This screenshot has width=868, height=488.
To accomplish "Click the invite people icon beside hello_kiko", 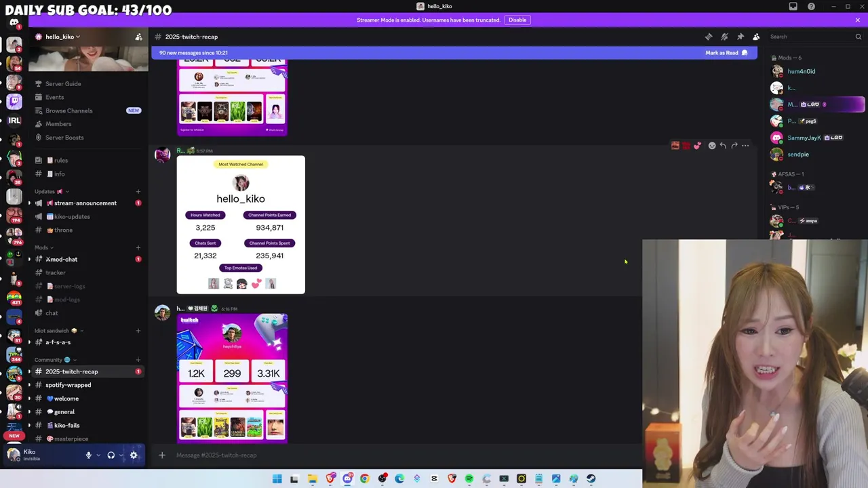I will pyautogui.click(x=138, y=37).
